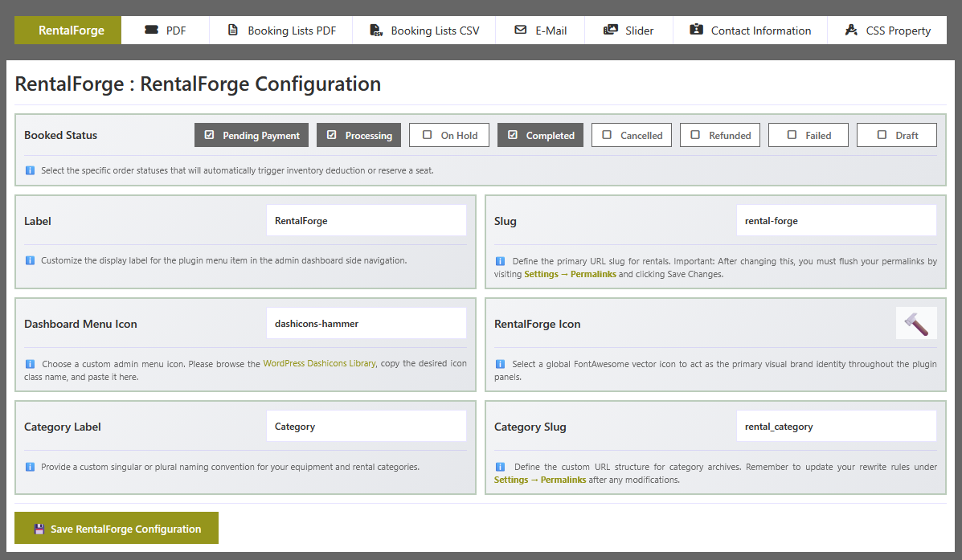Image resolution: width=962 pixels, height=560 pixels.
Task: Click the paint tools icon on CSS Property
Action: 851,30
